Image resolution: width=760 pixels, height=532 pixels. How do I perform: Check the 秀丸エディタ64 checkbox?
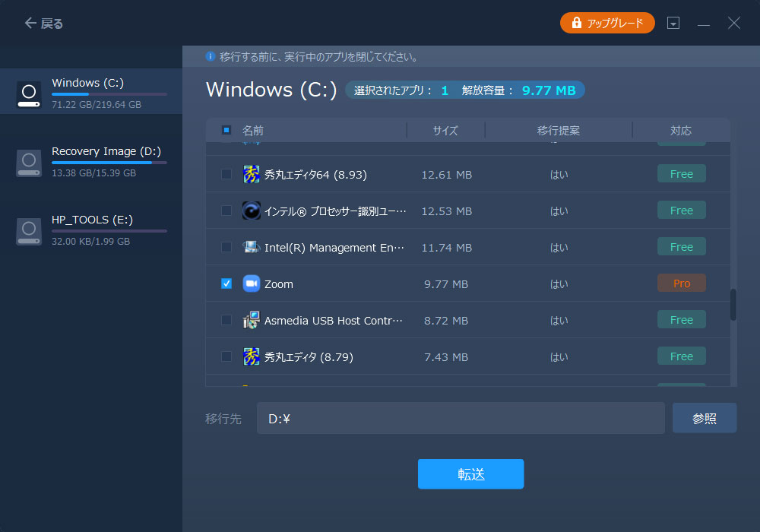(226, 174)
